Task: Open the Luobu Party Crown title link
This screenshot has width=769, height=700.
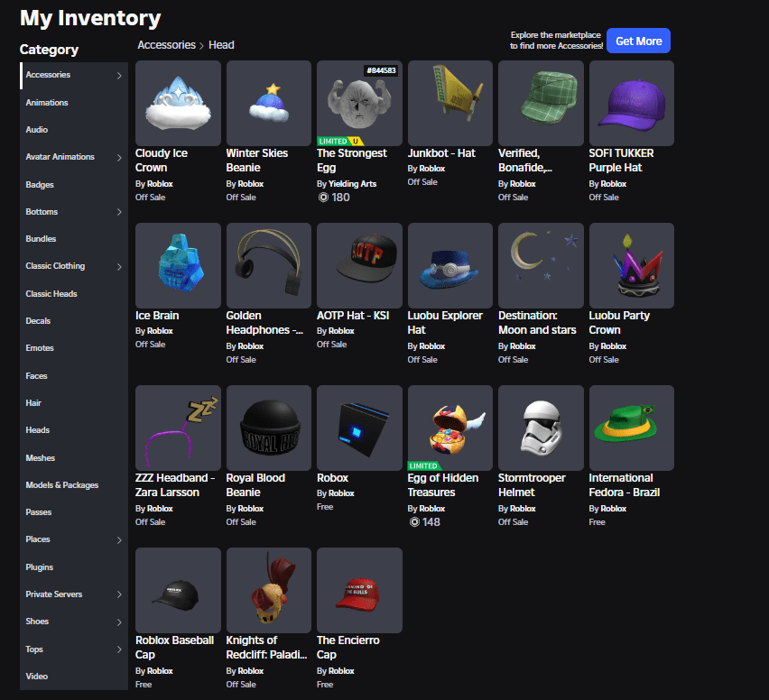Action: pyautogui.click(x=619, y=323)
